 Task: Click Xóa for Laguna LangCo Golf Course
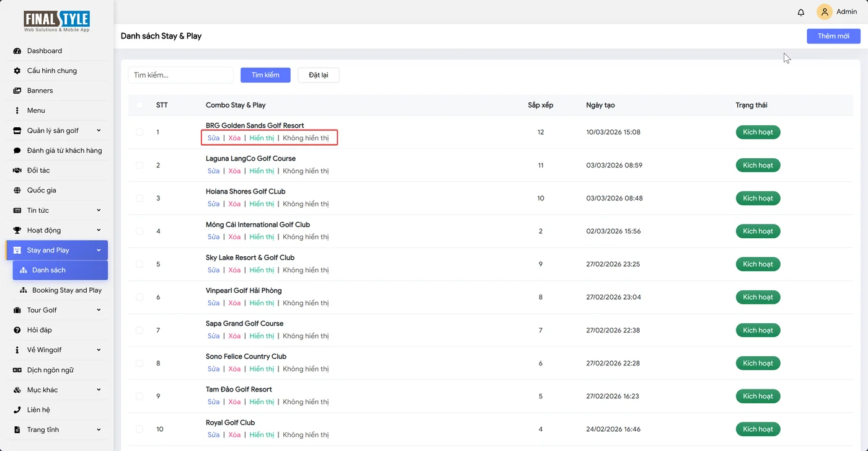(234, 171)
